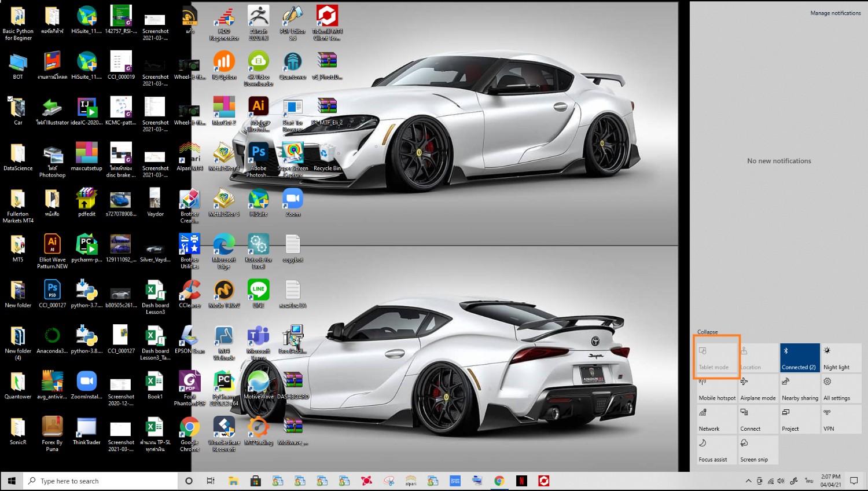
Task: Select the Modo 14 desktop icon
Action: pyautogui.click(x=224, y=294)
